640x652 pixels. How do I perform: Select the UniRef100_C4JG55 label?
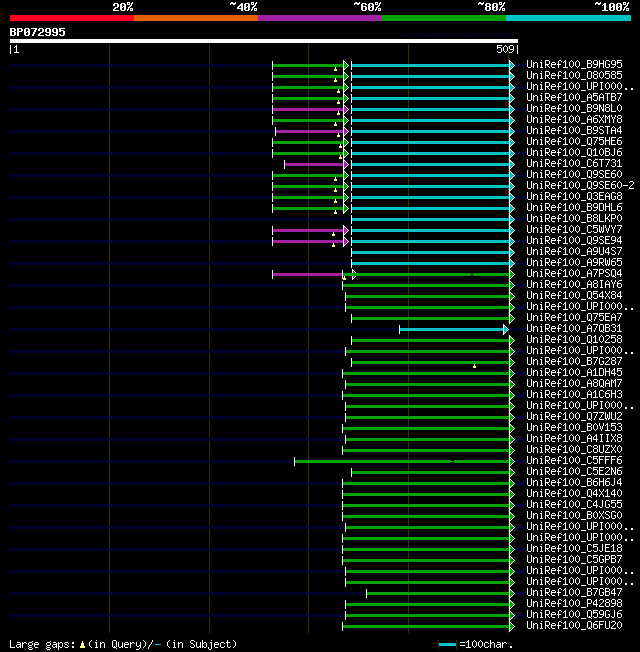pos(574,504)
